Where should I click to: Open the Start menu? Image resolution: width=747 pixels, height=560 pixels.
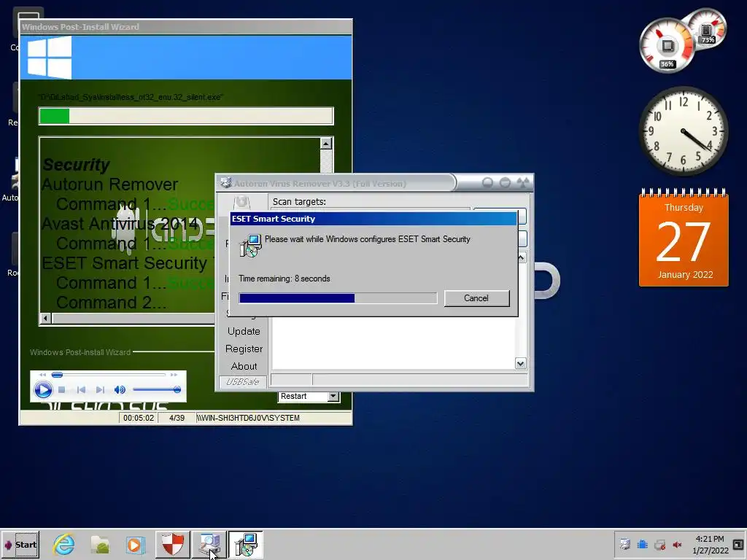click(20, 544)
